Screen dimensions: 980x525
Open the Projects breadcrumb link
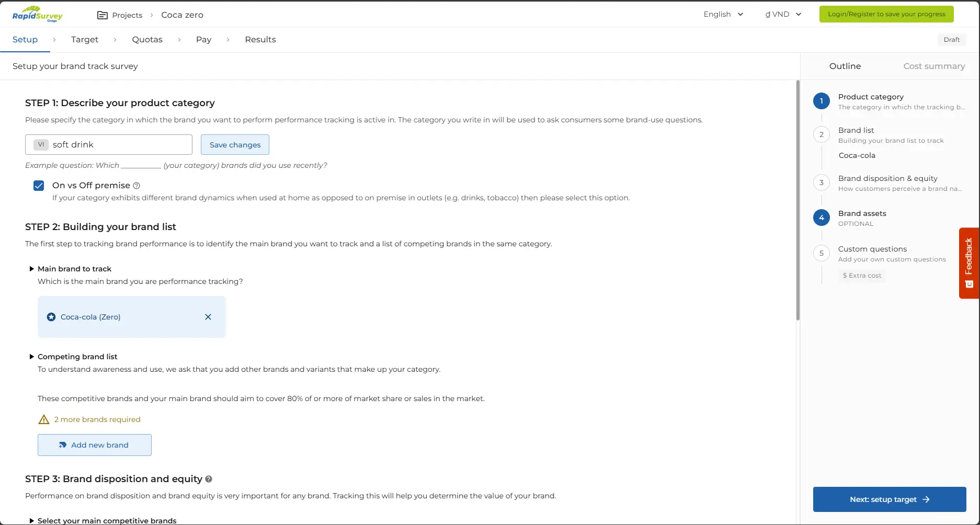127,15
